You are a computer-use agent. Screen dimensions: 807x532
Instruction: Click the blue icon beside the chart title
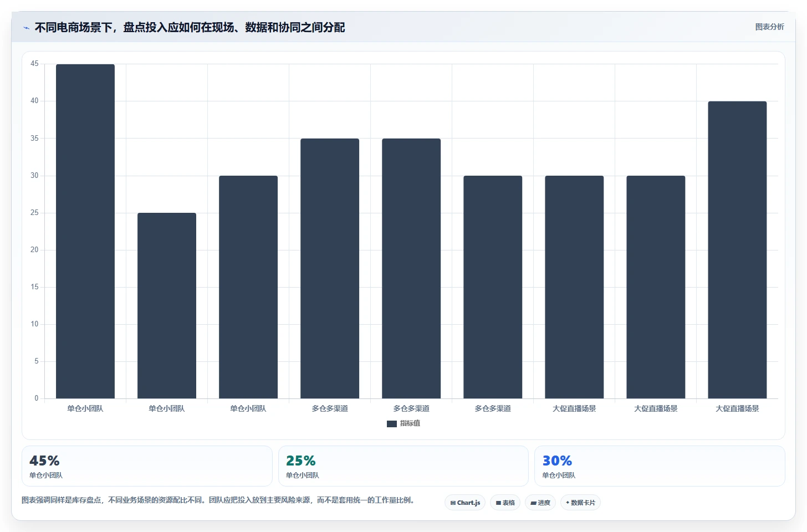click(26, 28)
